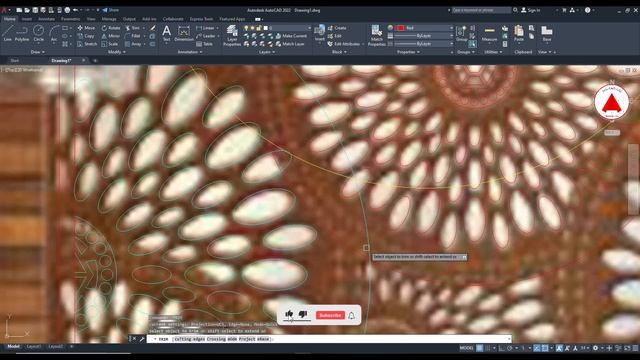This screenshot has height=360, width=640.
Task: Toggle annotation visibility in status bar
Action: (559, 348)
